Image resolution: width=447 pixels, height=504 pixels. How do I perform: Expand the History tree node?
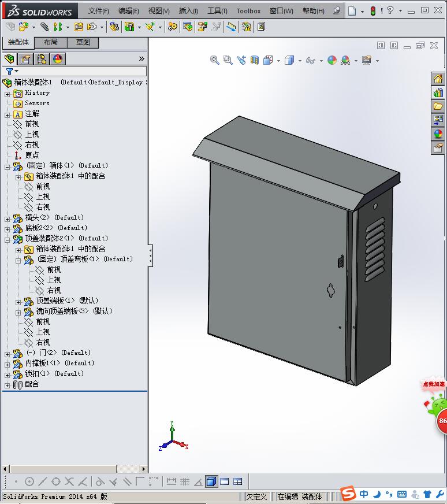pos(7,94)
